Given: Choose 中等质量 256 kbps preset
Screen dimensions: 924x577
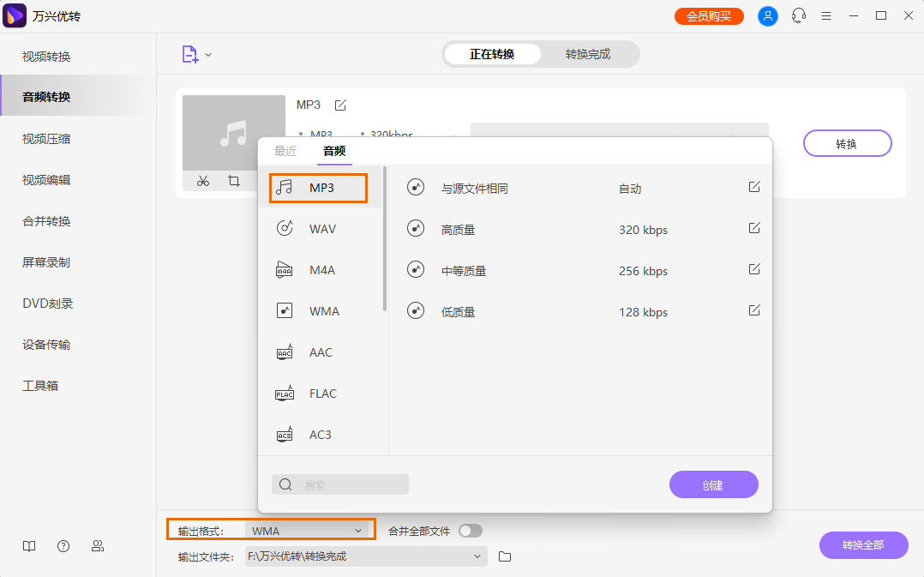Looking at the screenshot, I should [580, 271].
